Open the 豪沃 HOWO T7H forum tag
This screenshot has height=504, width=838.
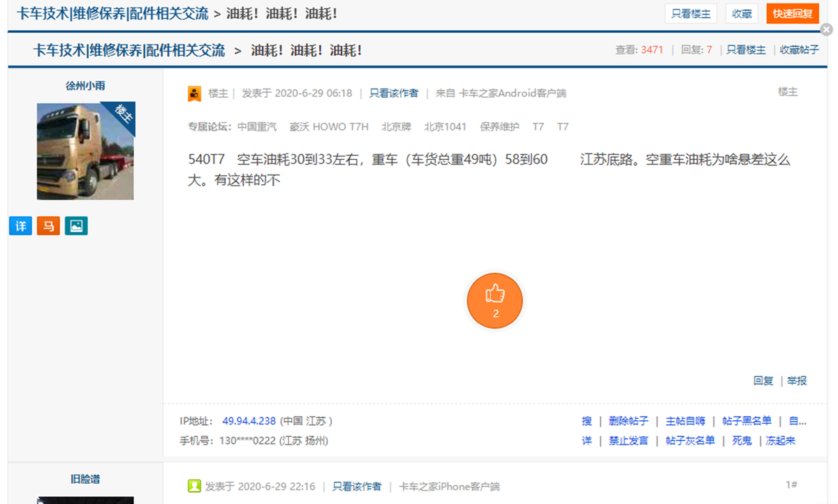coord(329,126)
